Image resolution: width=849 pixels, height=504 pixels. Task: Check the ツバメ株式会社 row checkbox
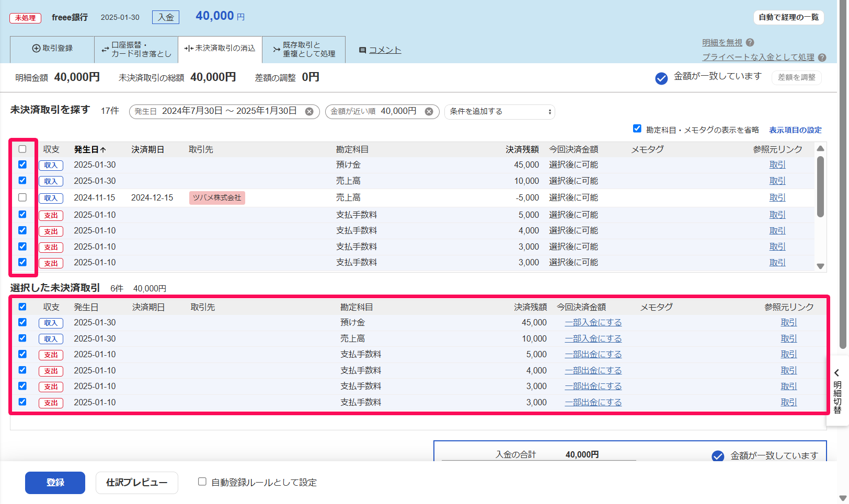pos(22,197)
